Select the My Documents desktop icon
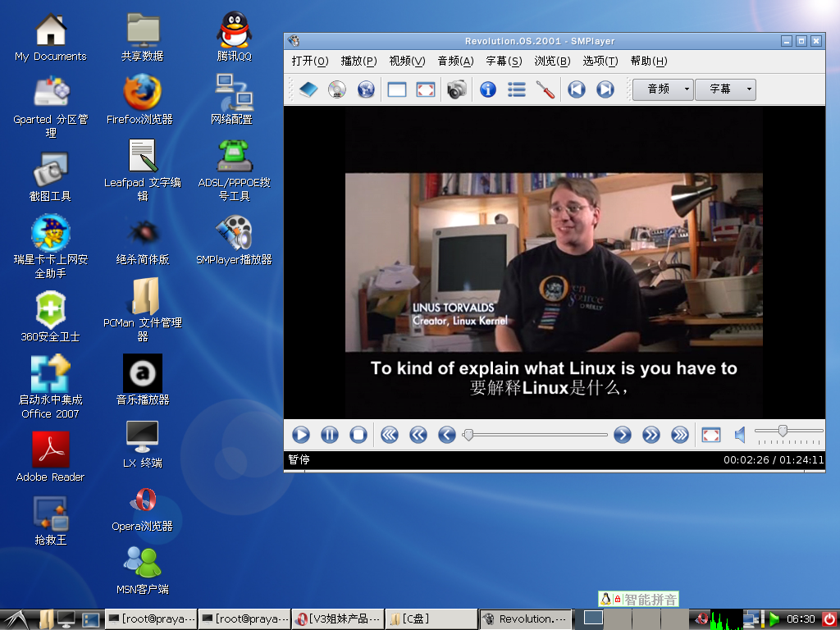This screenshot has width=840, height=630. tap(51, 36)
